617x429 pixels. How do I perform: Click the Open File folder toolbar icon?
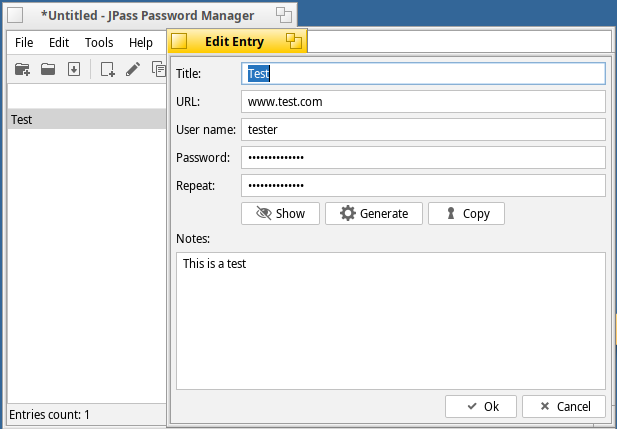tap(48, 69)
